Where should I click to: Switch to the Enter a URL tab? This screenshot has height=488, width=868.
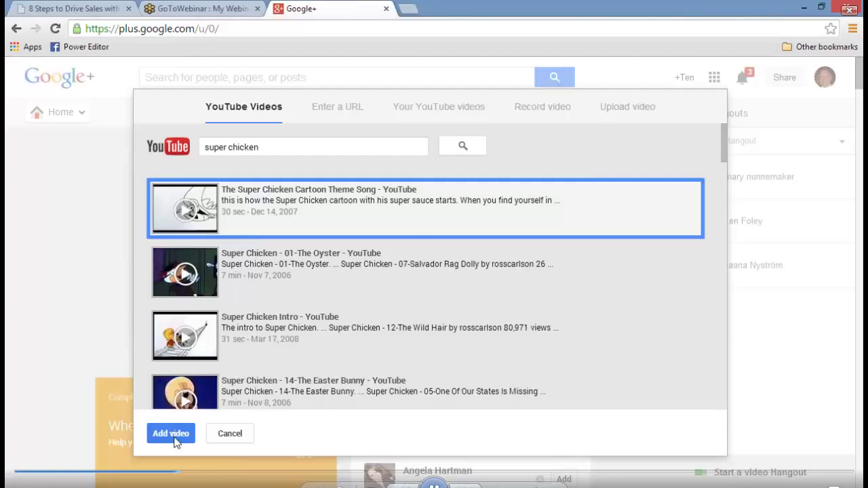click(x=338, y=106)
